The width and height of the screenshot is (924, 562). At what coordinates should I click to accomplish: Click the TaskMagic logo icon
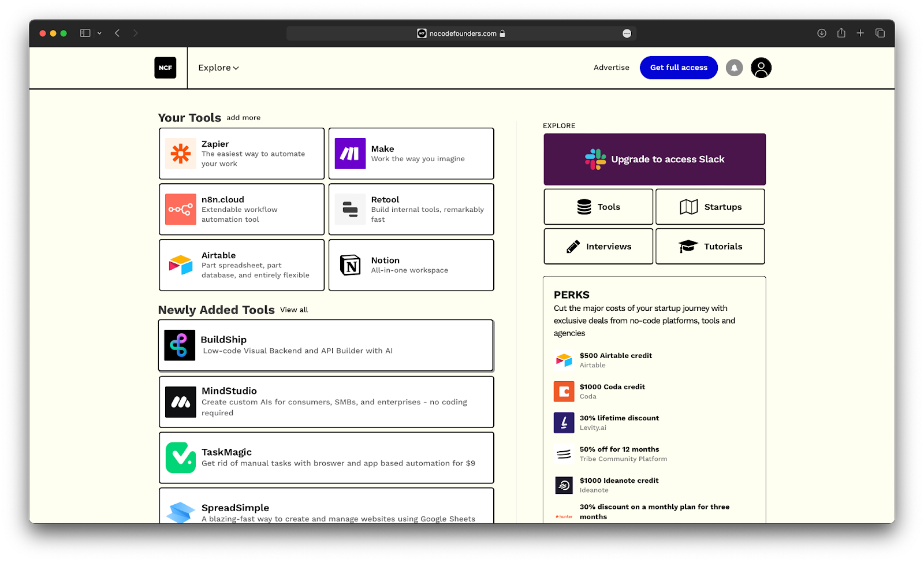click(x=181, y=457)
